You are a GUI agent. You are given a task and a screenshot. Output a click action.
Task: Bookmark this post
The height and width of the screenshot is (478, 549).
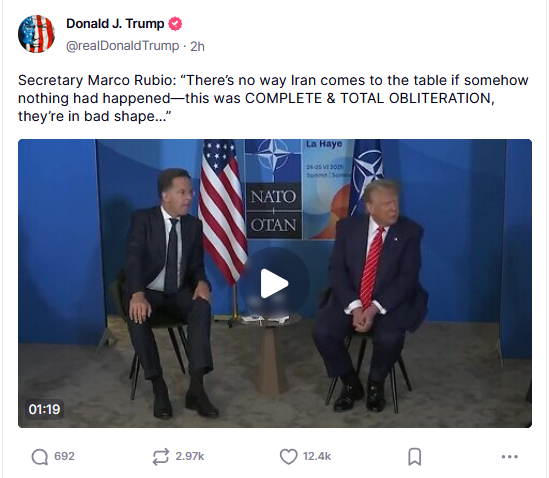415,457
